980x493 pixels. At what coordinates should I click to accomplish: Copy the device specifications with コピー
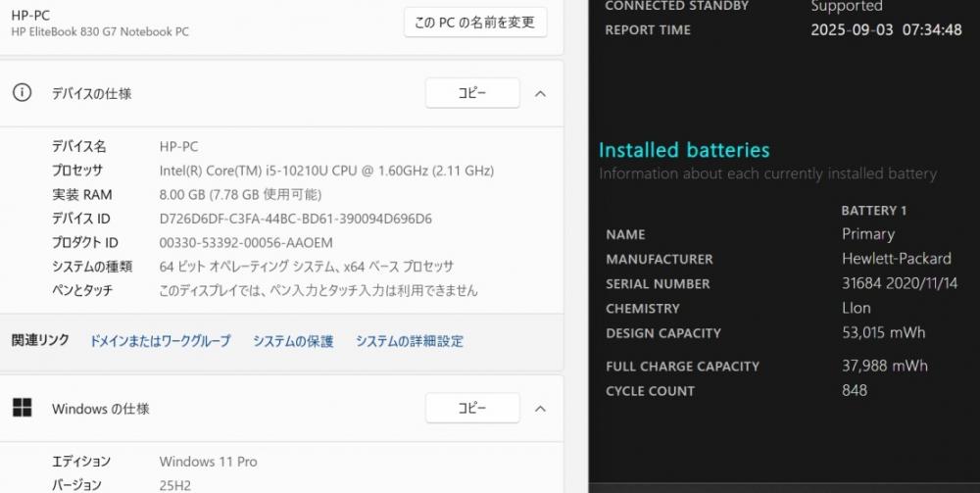[x=472, y=93]
